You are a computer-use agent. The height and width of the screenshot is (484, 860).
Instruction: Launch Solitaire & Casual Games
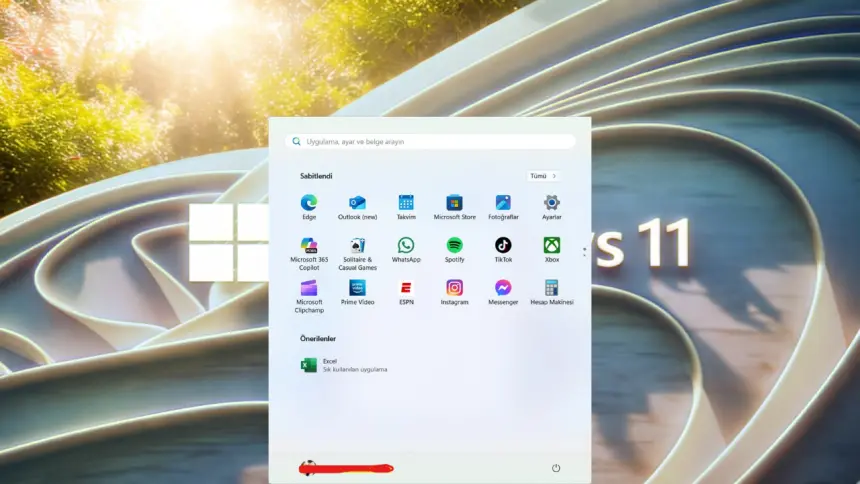tap(358, 254)
